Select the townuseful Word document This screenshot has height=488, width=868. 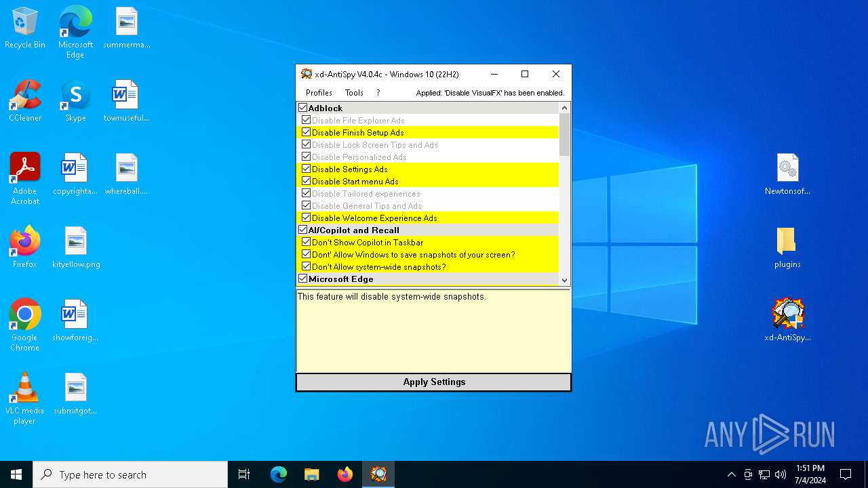[x=127, y=101]
